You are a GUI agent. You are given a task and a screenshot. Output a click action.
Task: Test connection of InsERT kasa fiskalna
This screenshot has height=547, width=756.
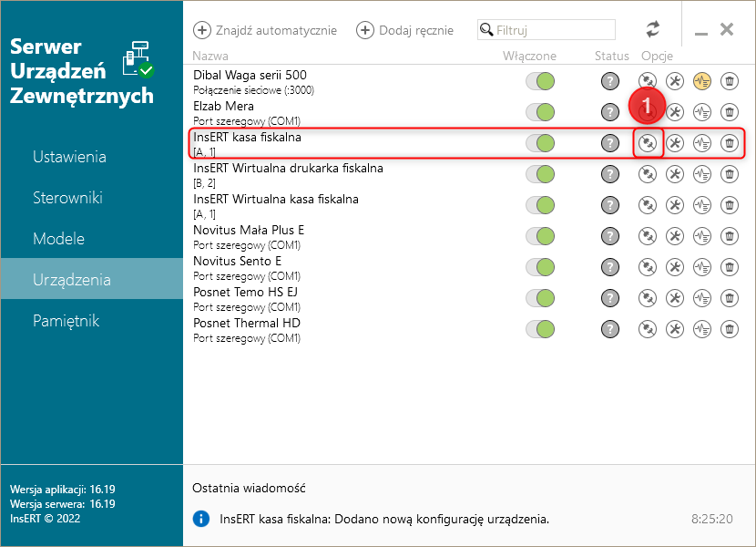pos(648,143)
